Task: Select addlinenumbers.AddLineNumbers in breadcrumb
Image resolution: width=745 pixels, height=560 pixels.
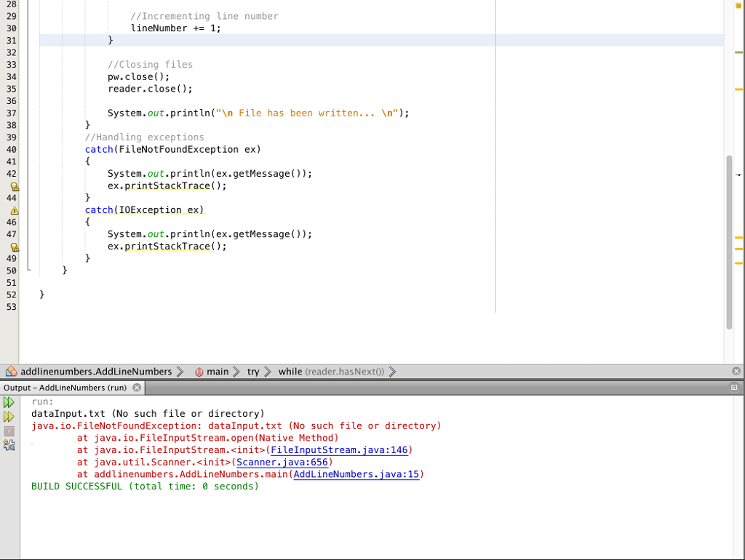Action: click(x=96, y=372)
